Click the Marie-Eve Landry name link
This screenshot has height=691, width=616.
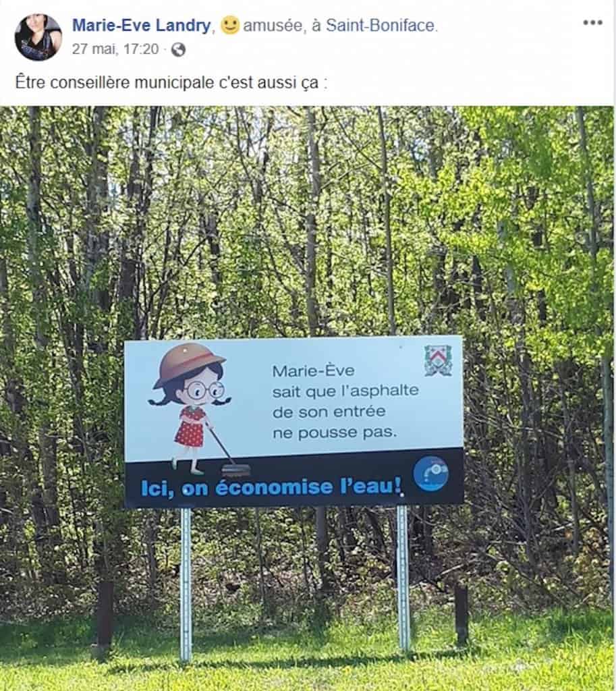tap(142, 26)
